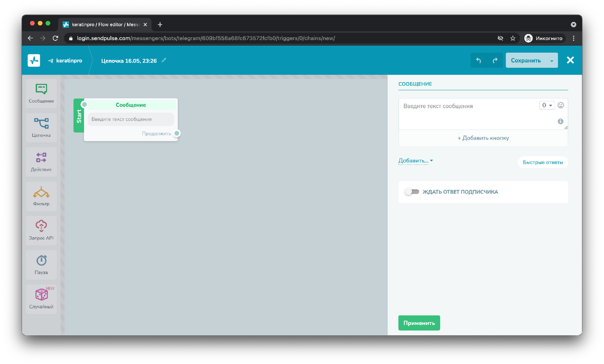Click the info icon in message field
Screen dimensions: 604x364
point(560,122)
